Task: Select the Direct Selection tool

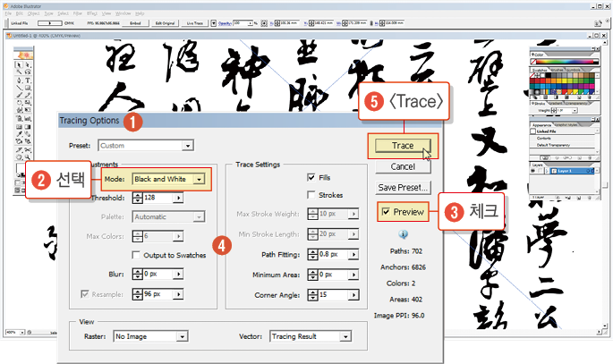Action: pos(28,64)
